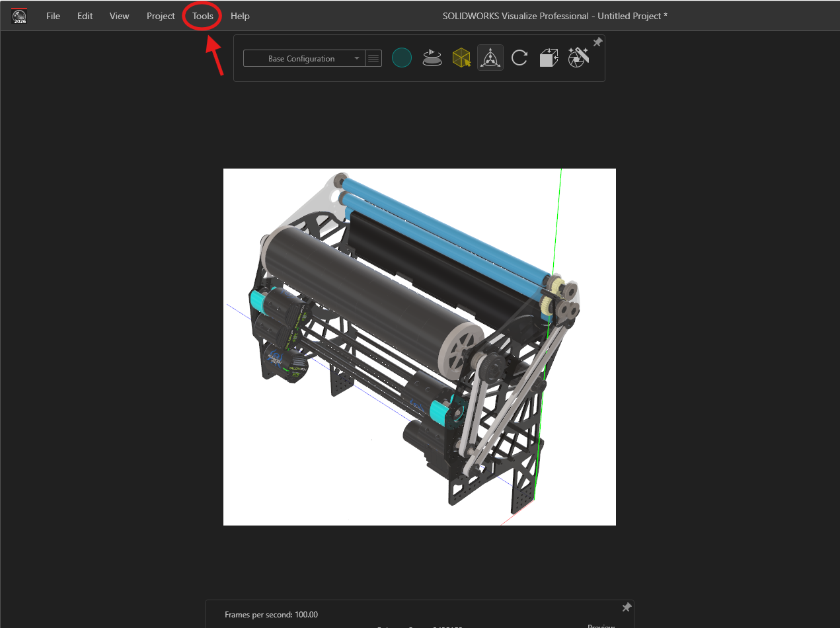Open the Help menu
Screen dimensions: 840x628
point(240,16)
